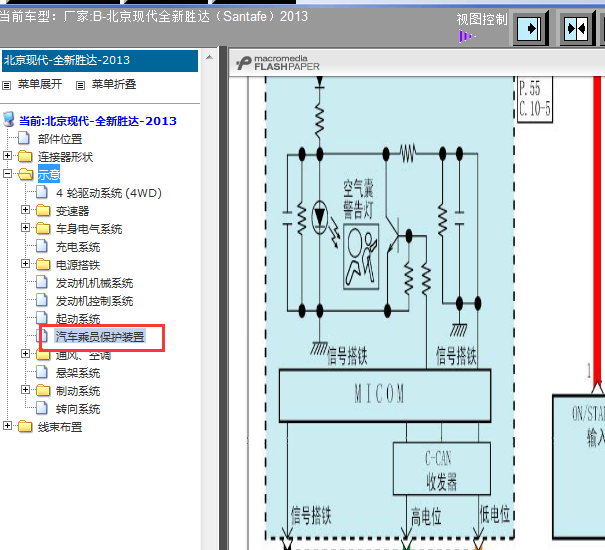Image resolution: width=605 pixels, height=550 pixels.
Task: Click the folder icon of 线束布置
Action: [x=25, y=426]
